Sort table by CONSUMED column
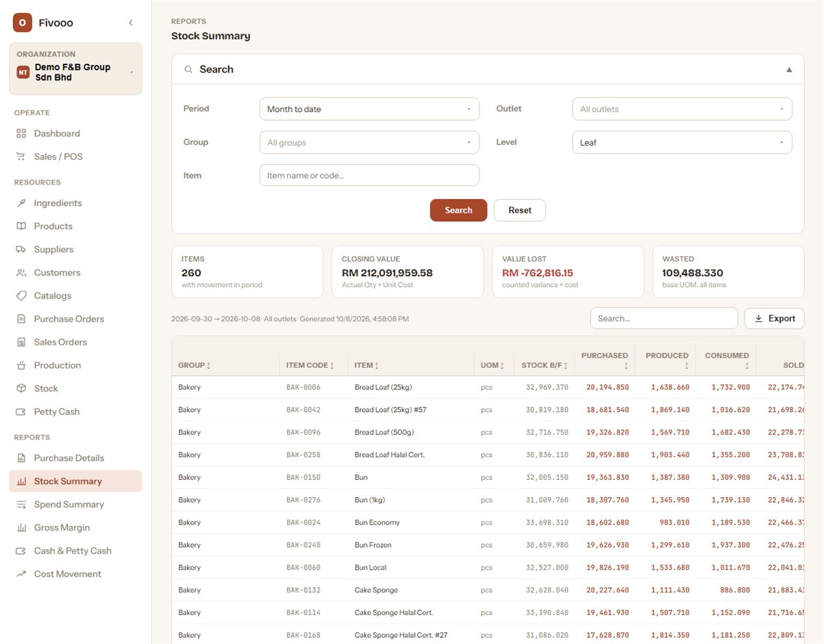 (x=727, y=360)
